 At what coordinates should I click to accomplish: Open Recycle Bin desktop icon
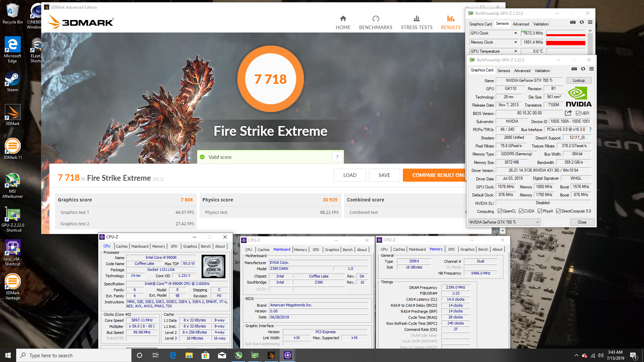(12, 13)
